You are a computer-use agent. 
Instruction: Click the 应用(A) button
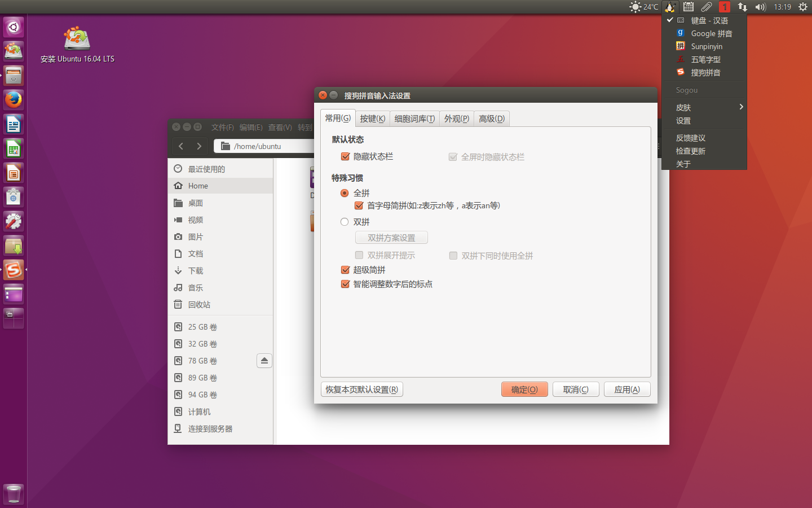627,389
